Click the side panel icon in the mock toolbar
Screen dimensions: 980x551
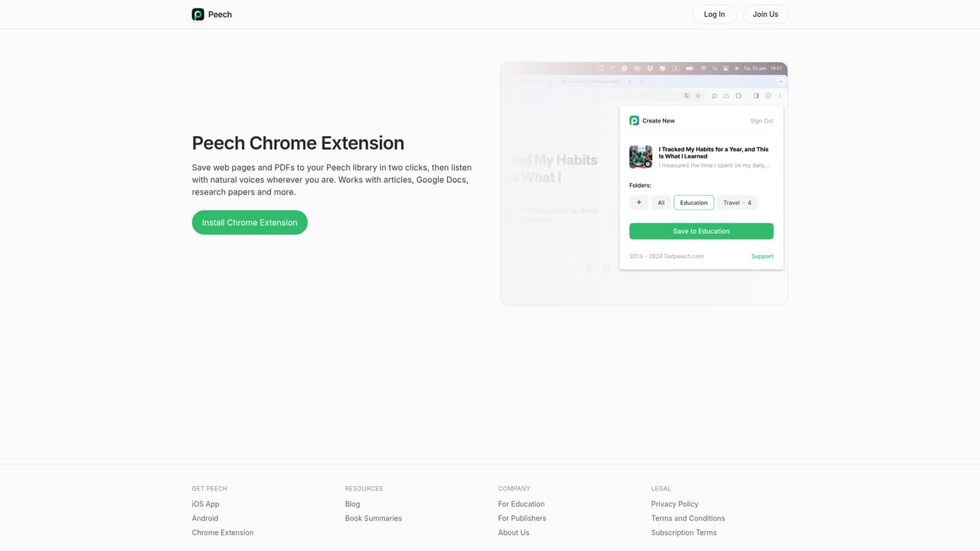pyautogui.click(x=756, y=96)
